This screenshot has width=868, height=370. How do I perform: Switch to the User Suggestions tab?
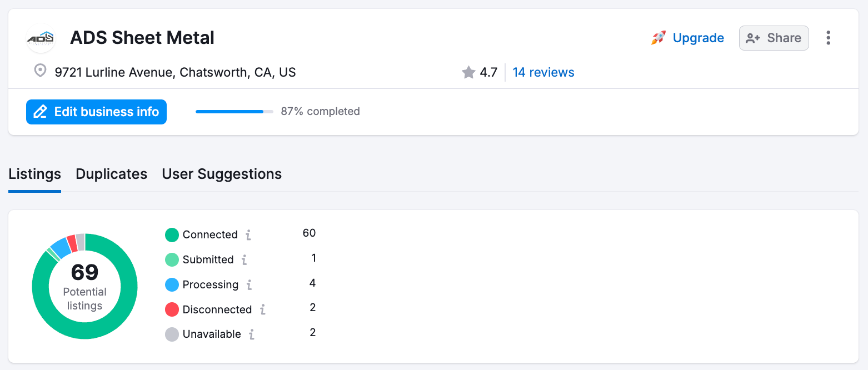pos(222,174)
